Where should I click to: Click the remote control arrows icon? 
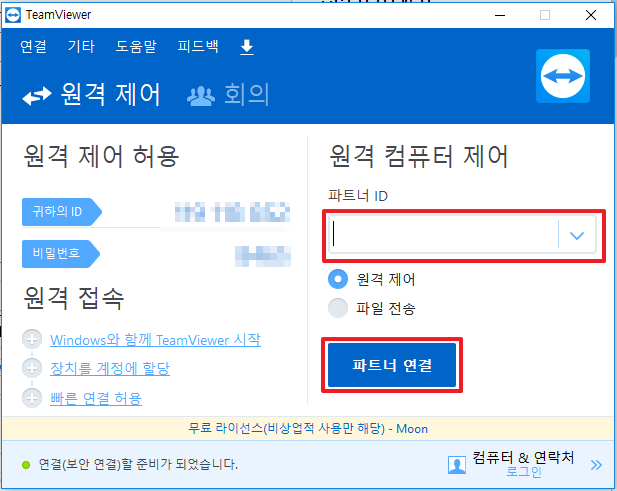(x=37, y=96)
